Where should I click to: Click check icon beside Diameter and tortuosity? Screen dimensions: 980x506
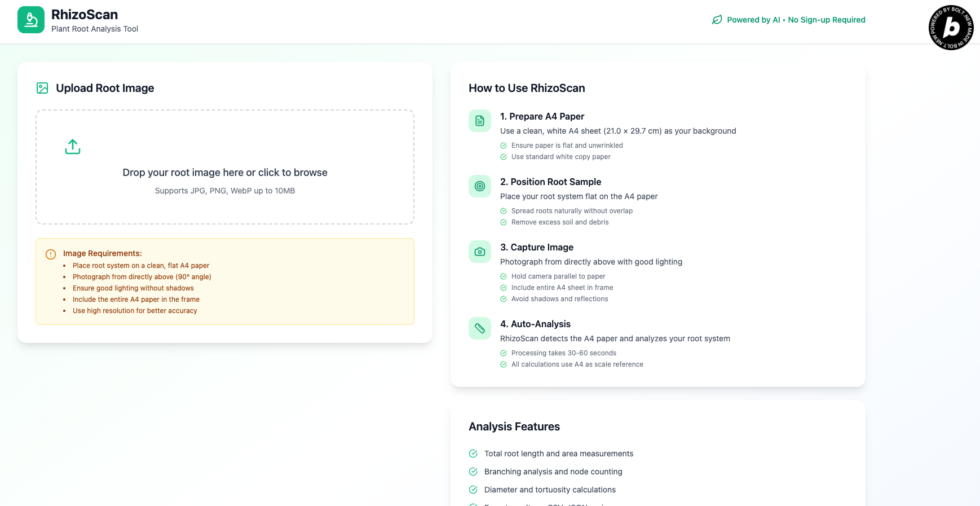coord(473,490)
